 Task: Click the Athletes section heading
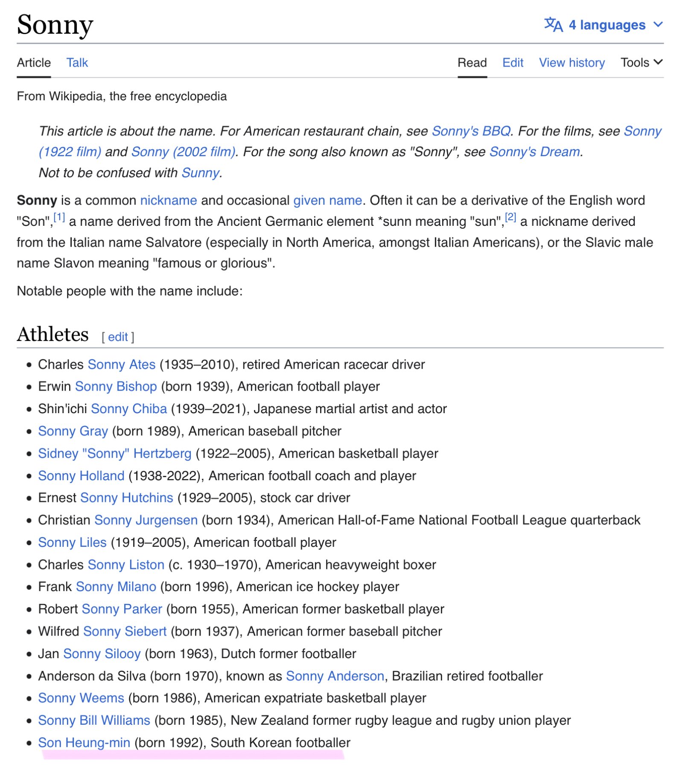53,334
